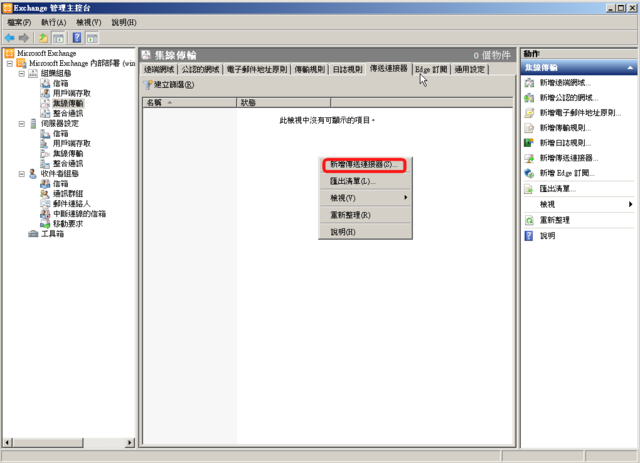Click the 重新整理 action icon
This screenshot has width=640, height=463.
[x=529, y=220]
